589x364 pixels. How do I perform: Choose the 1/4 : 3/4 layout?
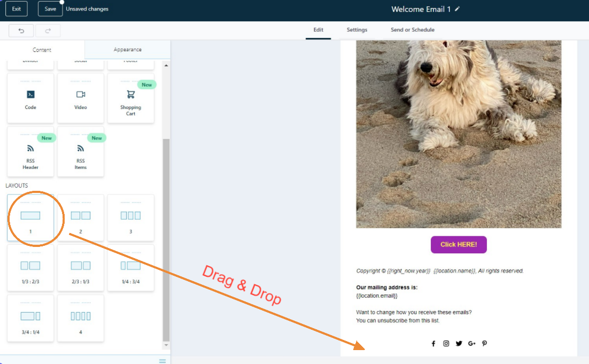tap(130, 268)
